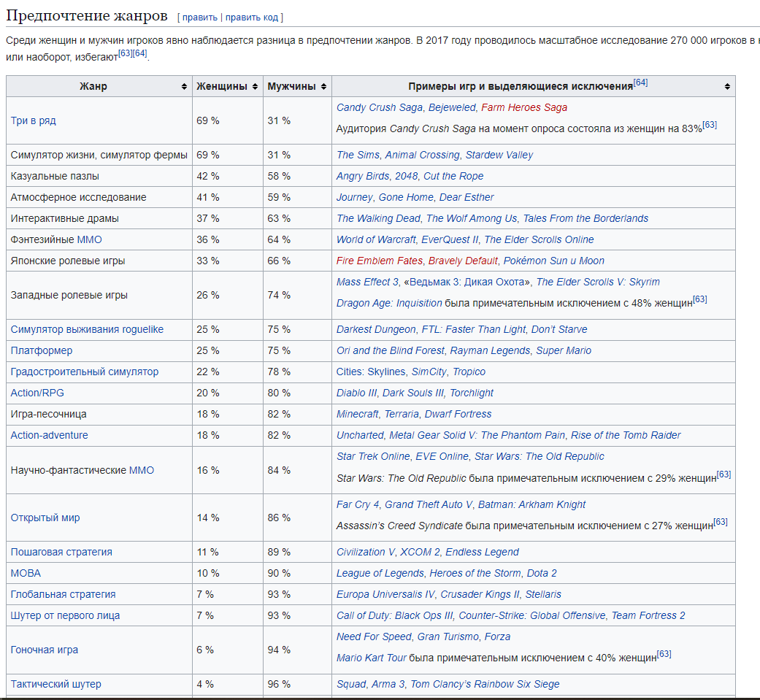Open the Action-adventure genre link
The width and height of the screenshot is (760, 700).
pos(50,435)
